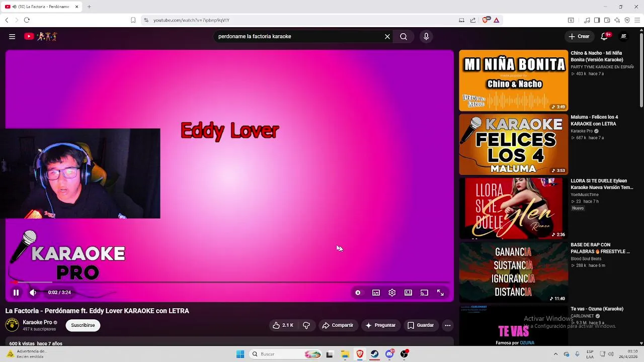This screenshot has height=362, width=644.
Task: Click the browser address bar URL
Action: coord(191,20)
